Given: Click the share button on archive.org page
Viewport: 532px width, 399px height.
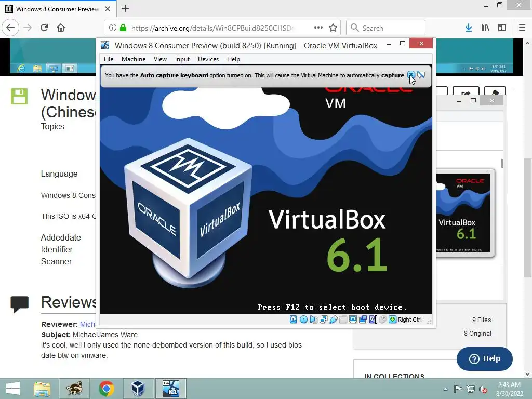Looking at the screenshot, I should [466, 91].
